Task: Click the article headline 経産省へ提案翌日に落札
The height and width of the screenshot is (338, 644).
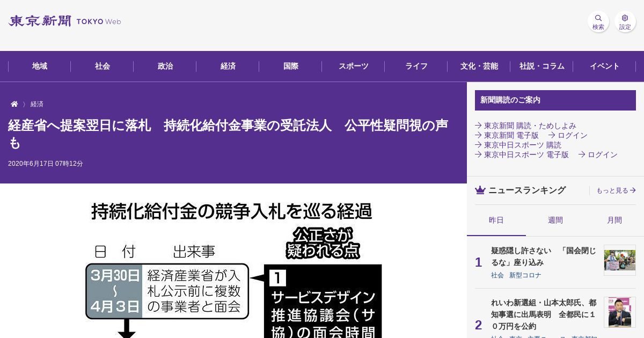Action: point(228,134)
